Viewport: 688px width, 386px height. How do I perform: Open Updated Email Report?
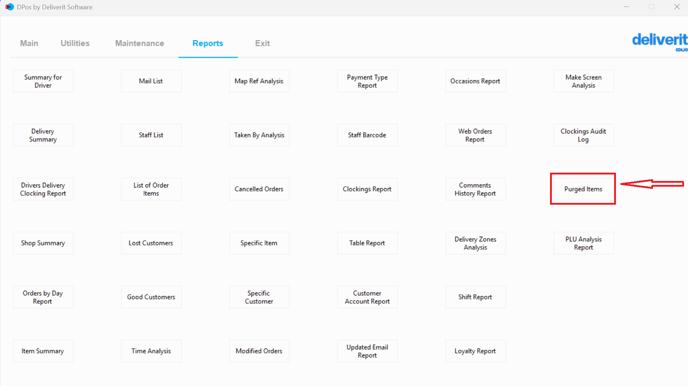click(x=367, y=351)
